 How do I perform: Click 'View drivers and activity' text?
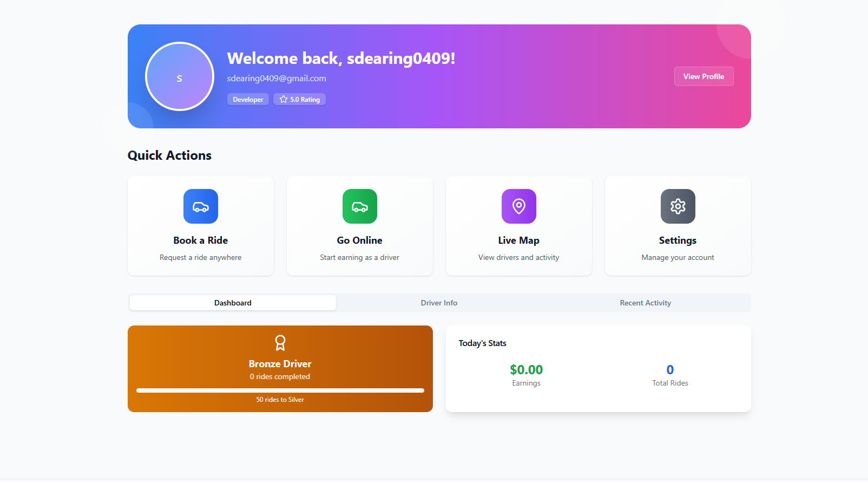(519, 257)
